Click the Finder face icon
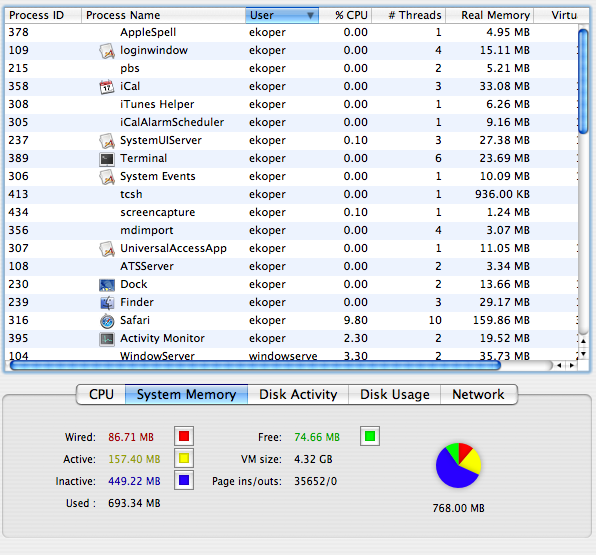The width and height of the screenshot is (596, 555). point(107,303)
